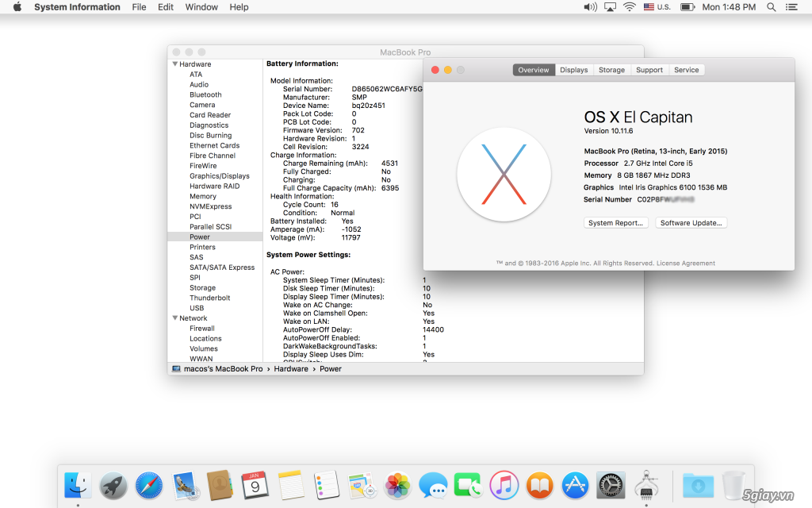
Task: Click the Software Update... button
Action: 691,223
